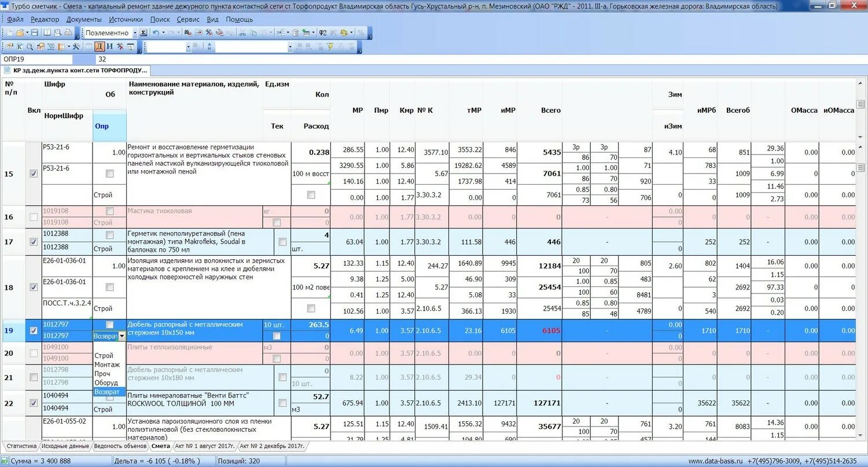Save the estimate with the floppy icon
This screenshot has width=868, height=467.
(34, 33)
